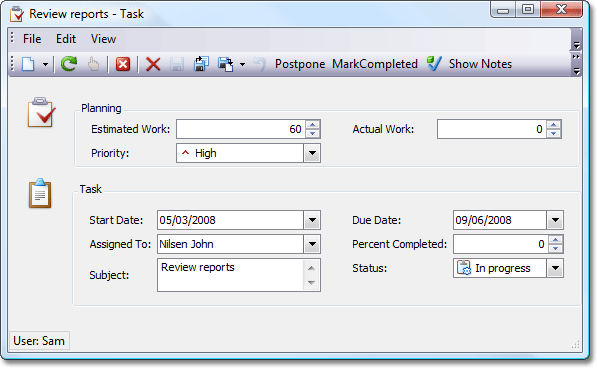Open the Priority dropdown
597x368 pixels.
(312, 153)
